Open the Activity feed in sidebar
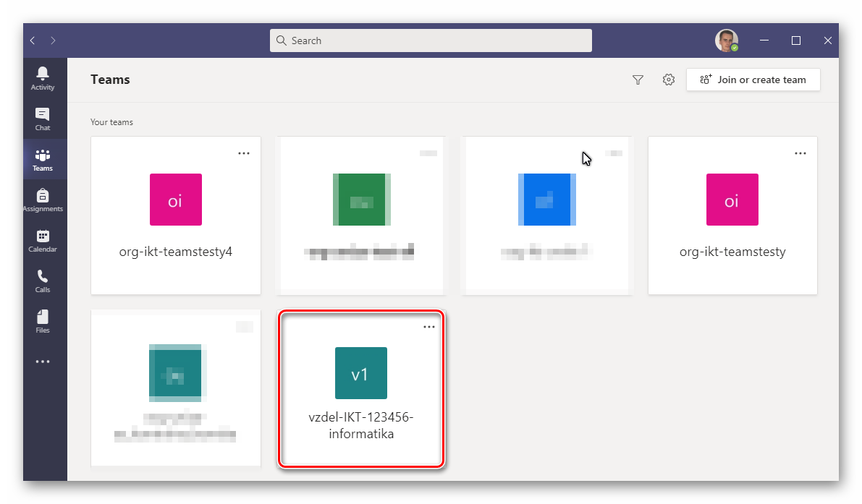Screen dimensions: 862x504 coord(43,78)
